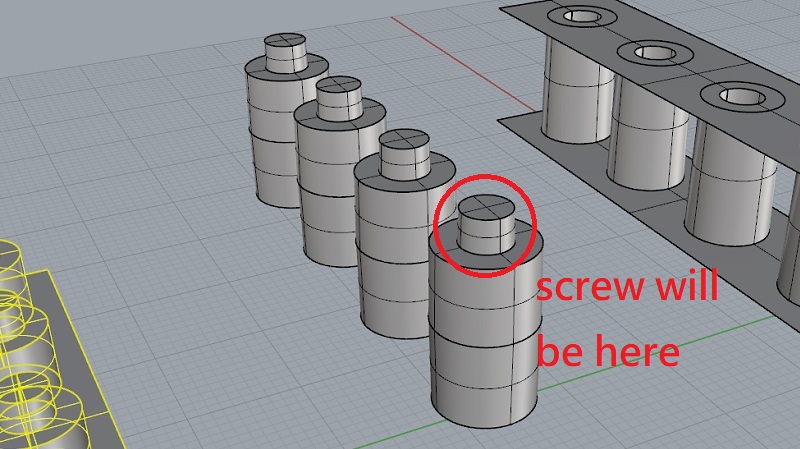Click the nearest ring hole in the top plate
This screenshot has width=800, height=449.
point(741,97)
